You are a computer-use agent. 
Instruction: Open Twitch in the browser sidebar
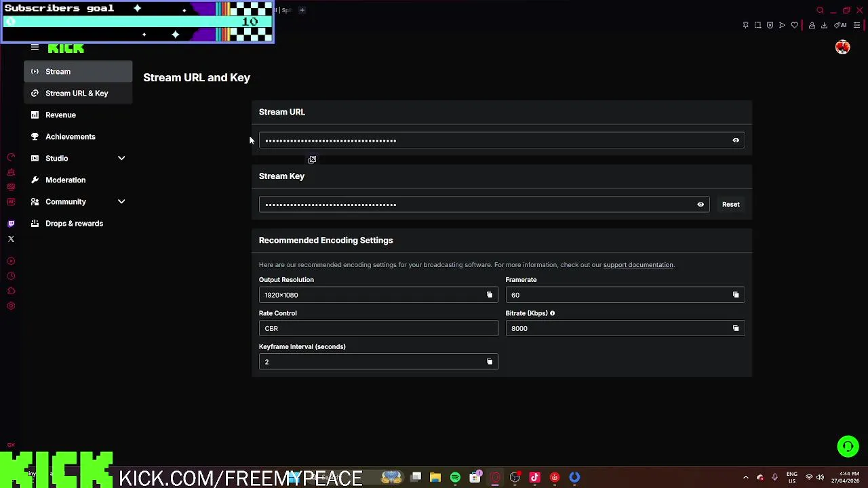click(11, 224)
